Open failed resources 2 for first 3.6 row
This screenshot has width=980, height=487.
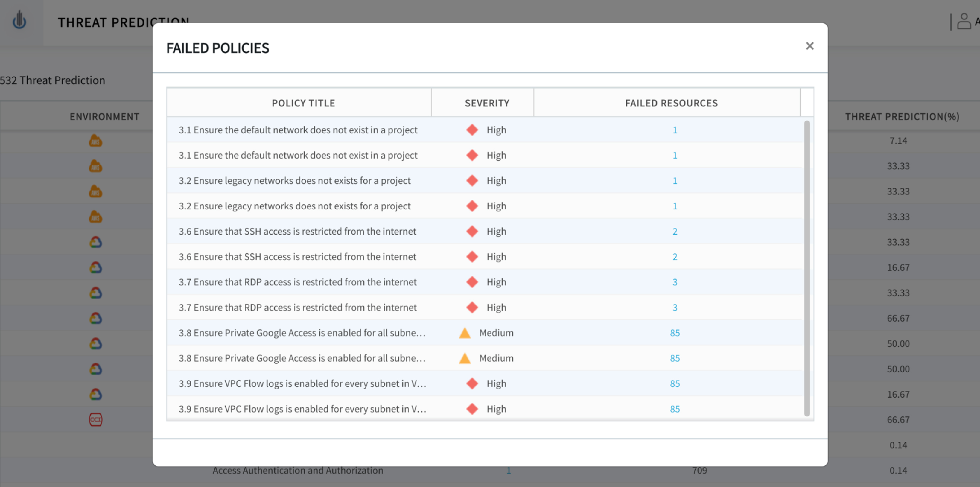click(675, 232)
